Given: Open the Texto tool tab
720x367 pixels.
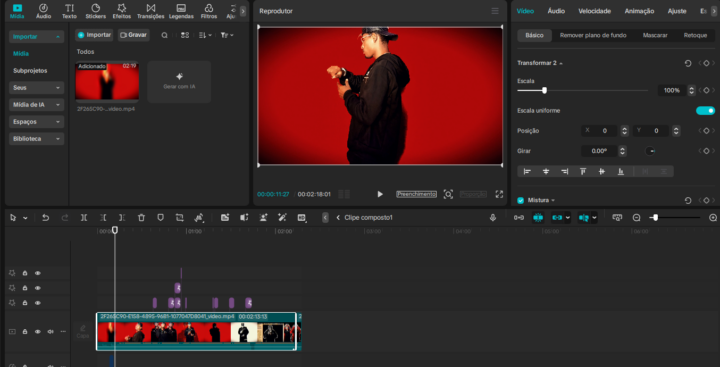Looking at the screenshot, I should click(69, 11).
